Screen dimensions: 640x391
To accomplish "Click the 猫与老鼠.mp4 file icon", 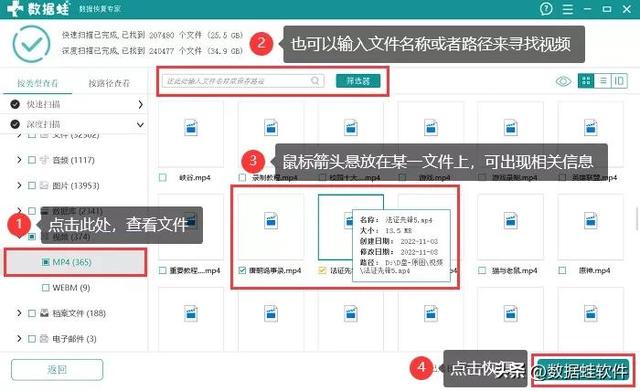I will point(511,220).
